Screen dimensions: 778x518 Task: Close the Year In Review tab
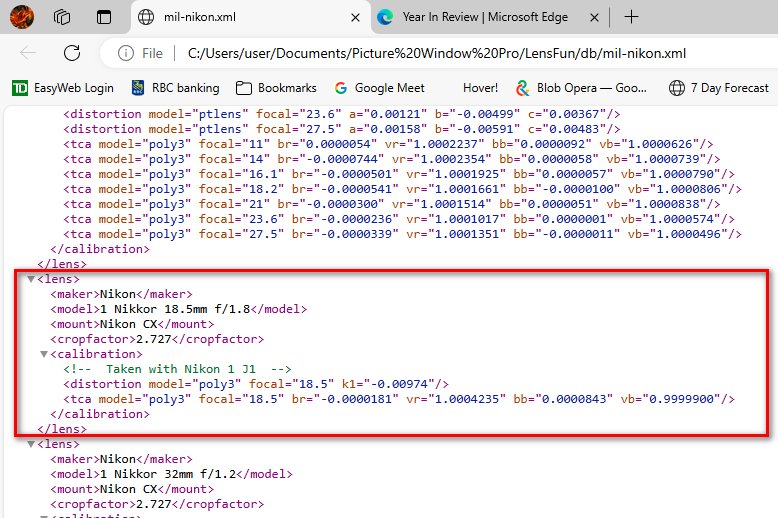point(594,18)
